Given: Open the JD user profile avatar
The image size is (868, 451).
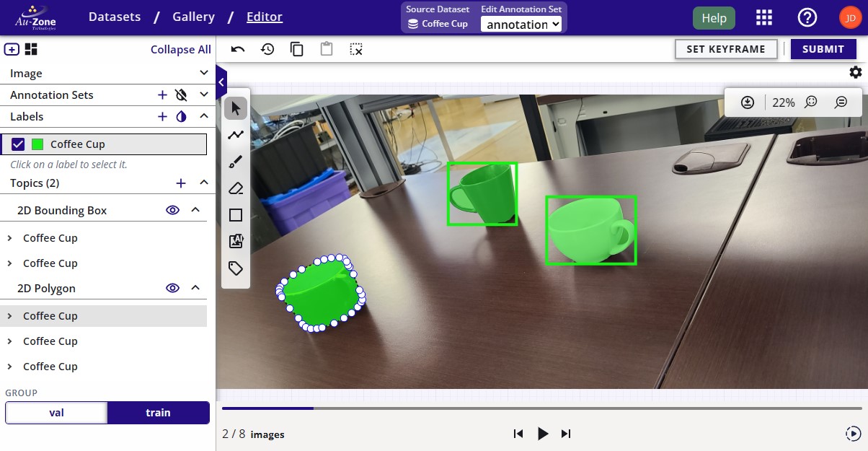Looking at the screenshot, I should click(x=849, y=18).
